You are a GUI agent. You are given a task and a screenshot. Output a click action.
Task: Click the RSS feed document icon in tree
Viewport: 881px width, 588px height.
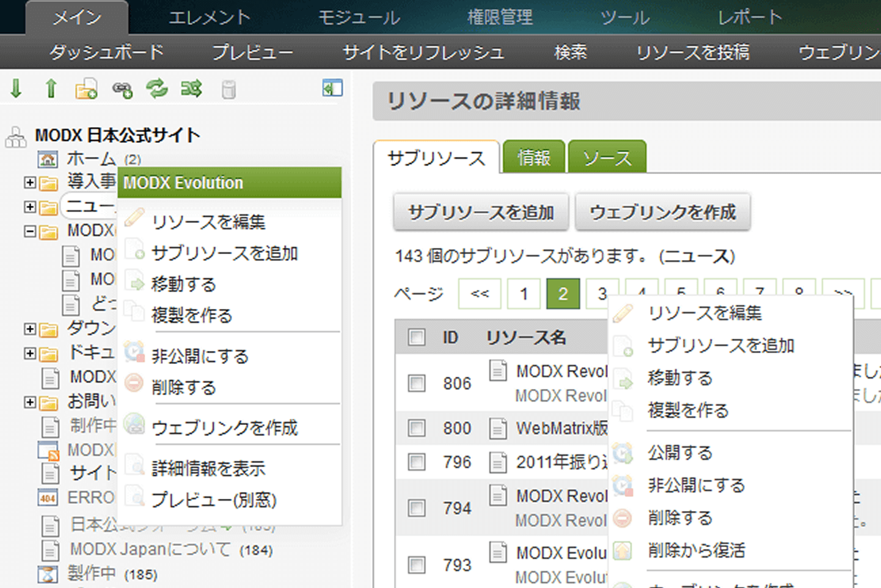coord(48,451)
